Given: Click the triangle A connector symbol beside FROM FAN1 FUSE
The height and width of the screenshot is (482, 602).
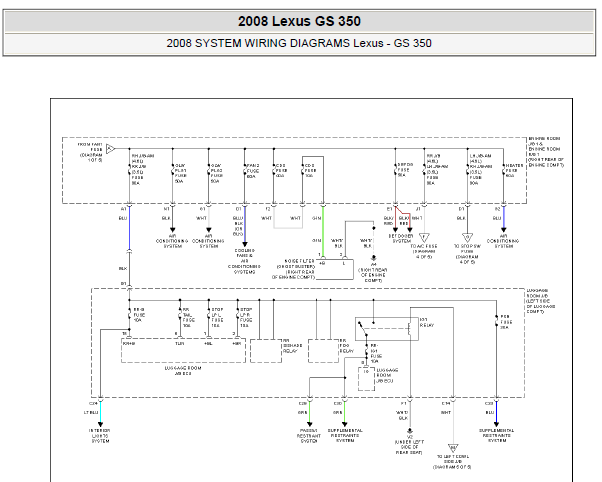Looking at the screenshot, I should pyautogui.click(x=110, y=149).
